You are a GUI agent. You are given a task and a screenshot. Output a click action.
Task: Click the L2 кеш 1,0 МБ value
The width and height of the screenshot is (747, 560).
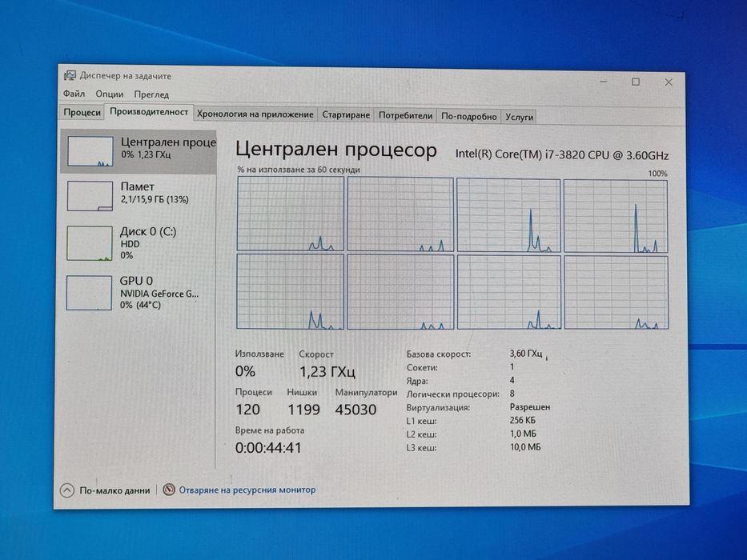pos(523,434)
